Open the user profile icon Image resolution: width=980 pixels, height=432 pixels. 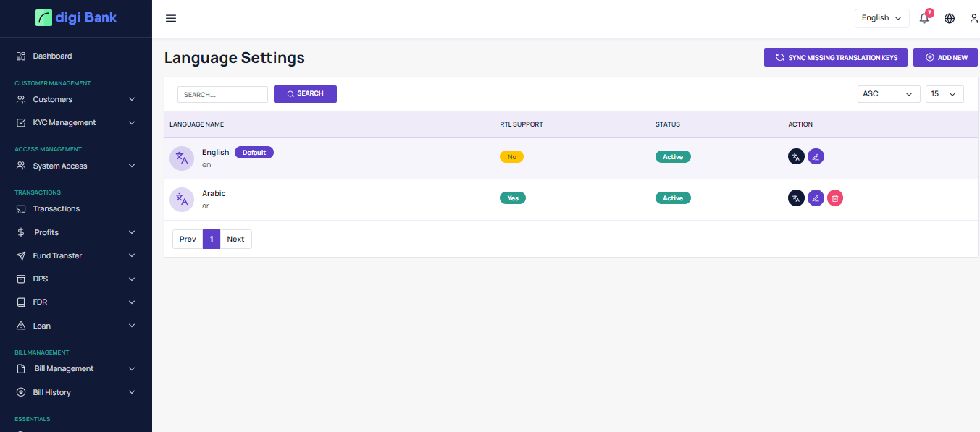(x=973, y=18)
